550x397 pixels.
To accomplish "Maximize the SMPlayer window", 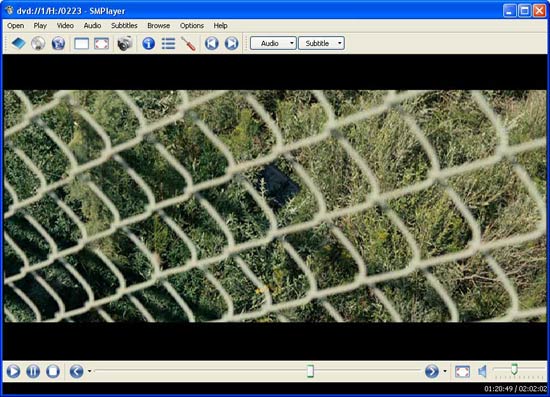I will [524, 11].
